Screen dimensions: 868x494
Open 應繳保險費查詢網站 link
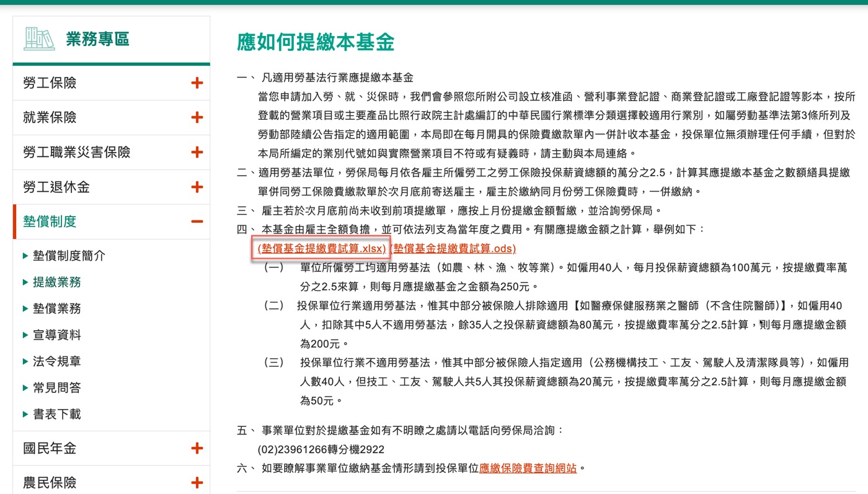528,468
